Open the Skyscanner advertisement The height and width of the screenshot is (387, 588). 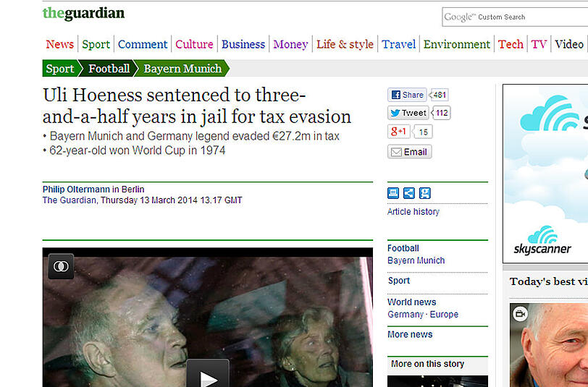(x=545, y=174)
